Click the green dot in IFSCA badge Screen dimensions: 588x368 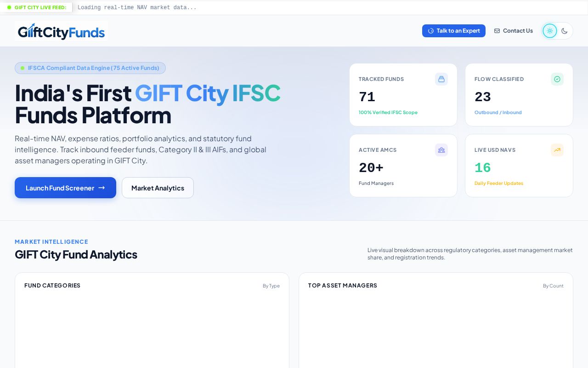[23, 68]
